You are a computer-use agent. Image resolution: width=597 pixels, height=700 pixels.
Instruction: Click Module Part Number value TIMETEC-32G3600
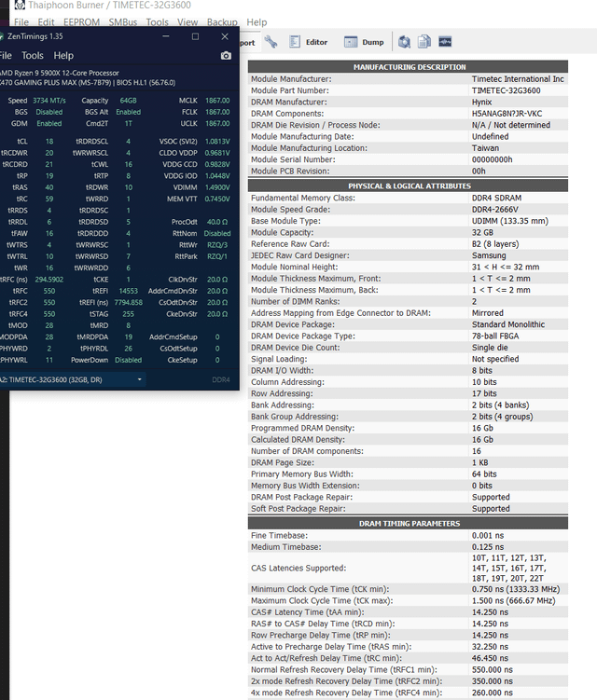pos(506,90)
